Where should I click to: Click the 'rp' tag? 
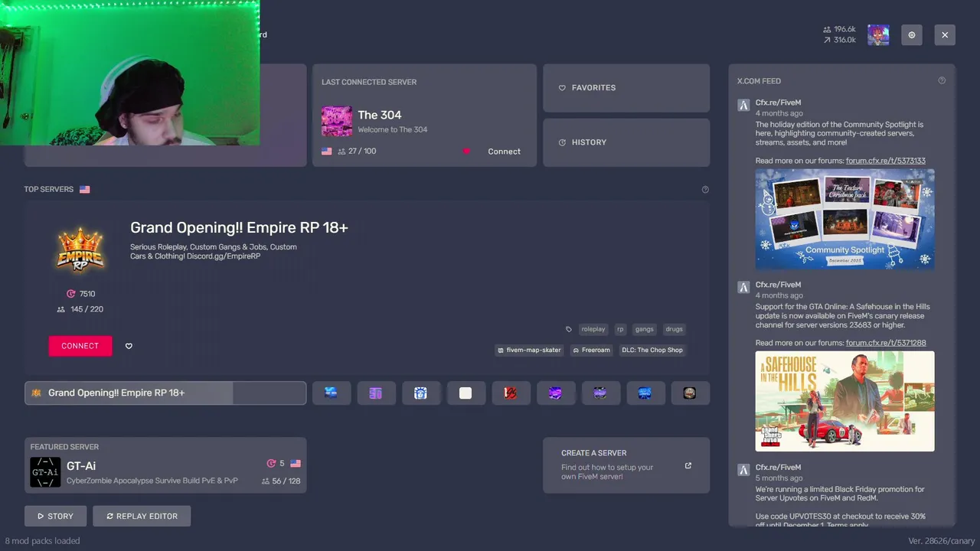(620, 329)
